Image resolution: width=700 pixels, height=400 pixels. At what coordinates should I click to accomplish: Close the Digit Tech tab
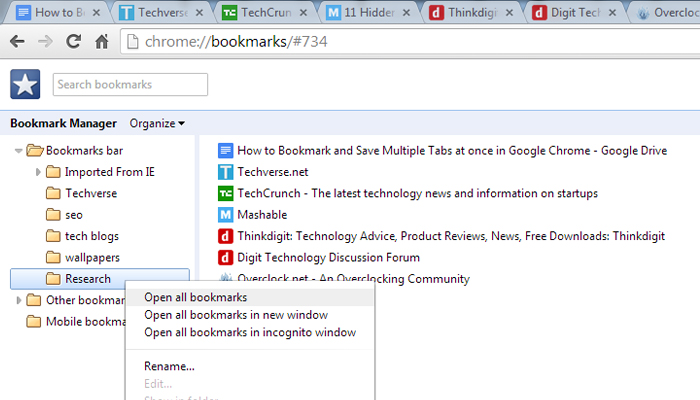coord(612,13)
